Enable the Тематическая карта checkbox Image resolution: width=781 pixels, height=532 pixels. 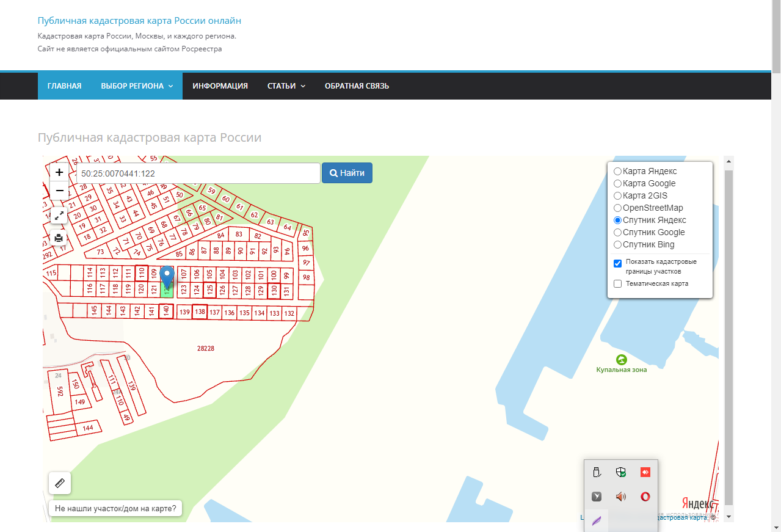(x=617, y=283)
